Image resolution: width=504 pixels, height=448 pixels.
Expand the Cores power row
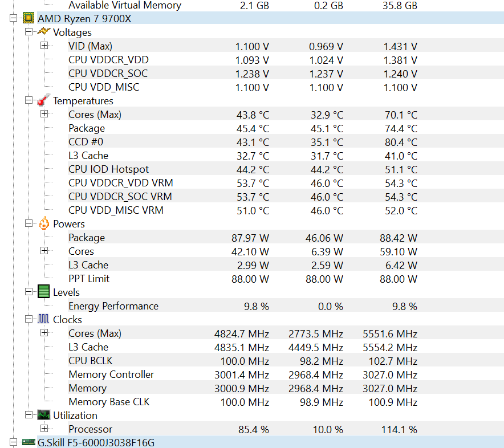pos(44,251)
